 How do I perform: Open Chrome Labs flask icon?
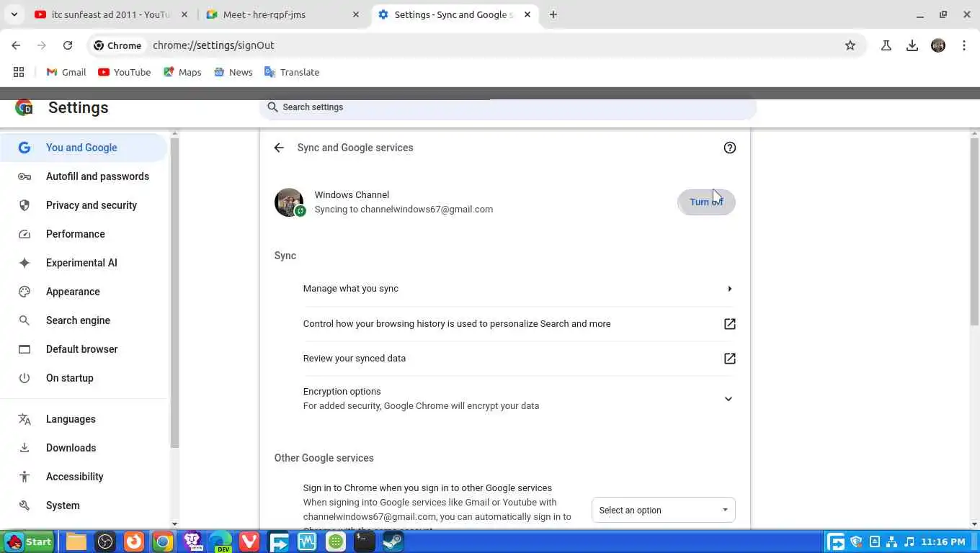point(886,45)
